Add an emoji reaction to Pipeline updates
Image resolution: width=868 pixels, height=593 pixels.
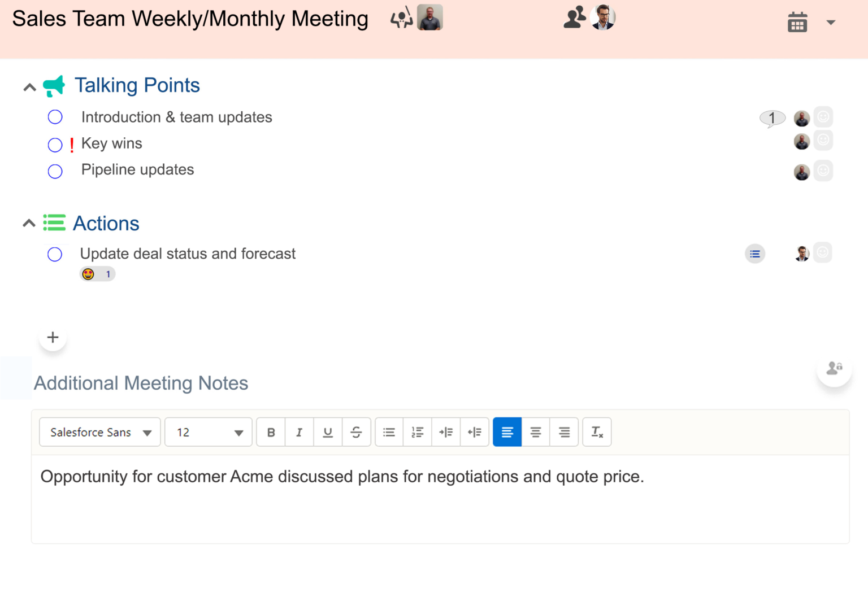click(x=823, y=170)
